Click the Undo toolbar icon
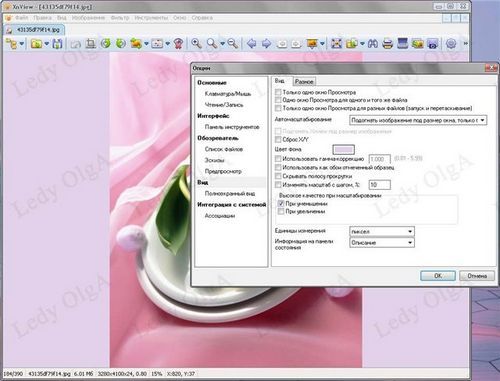Image resolution: width=500 pixels, height=381 pixels. [76, 44]
